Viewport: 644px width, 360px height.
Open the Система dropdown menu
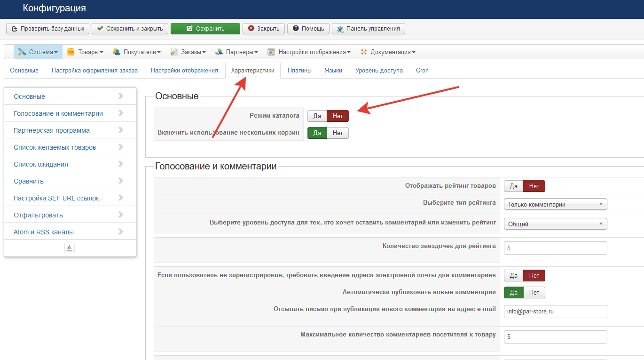[x=38, y=52]
